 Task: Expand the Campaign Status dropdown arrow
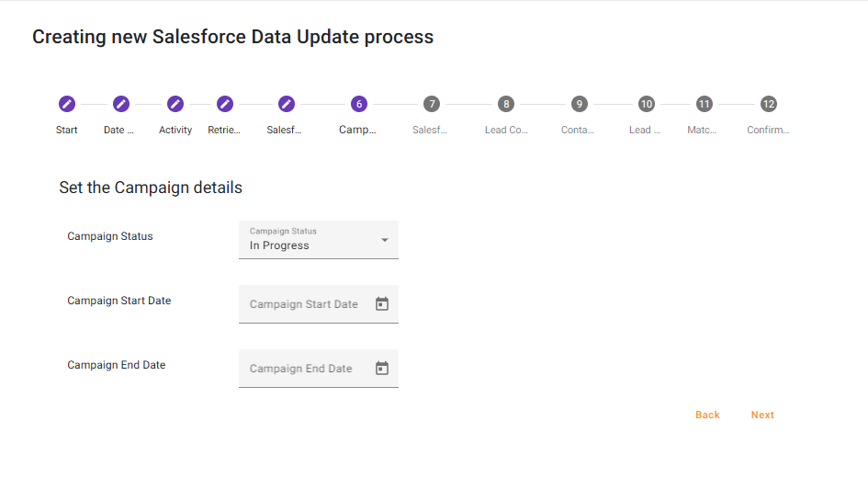tap(385, 240)
